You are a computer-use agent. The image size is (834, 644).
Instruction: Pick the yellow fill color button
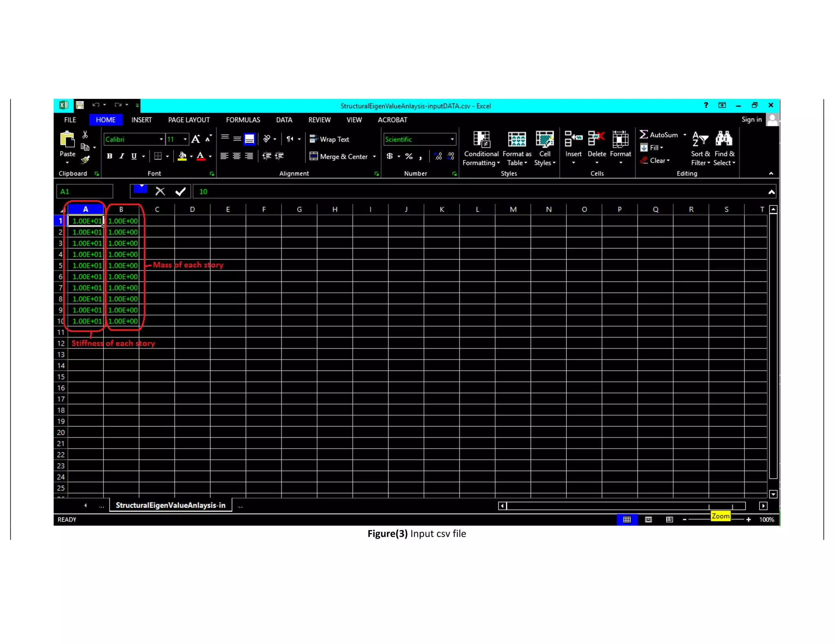pyautogui.click(x=182, y=156)
